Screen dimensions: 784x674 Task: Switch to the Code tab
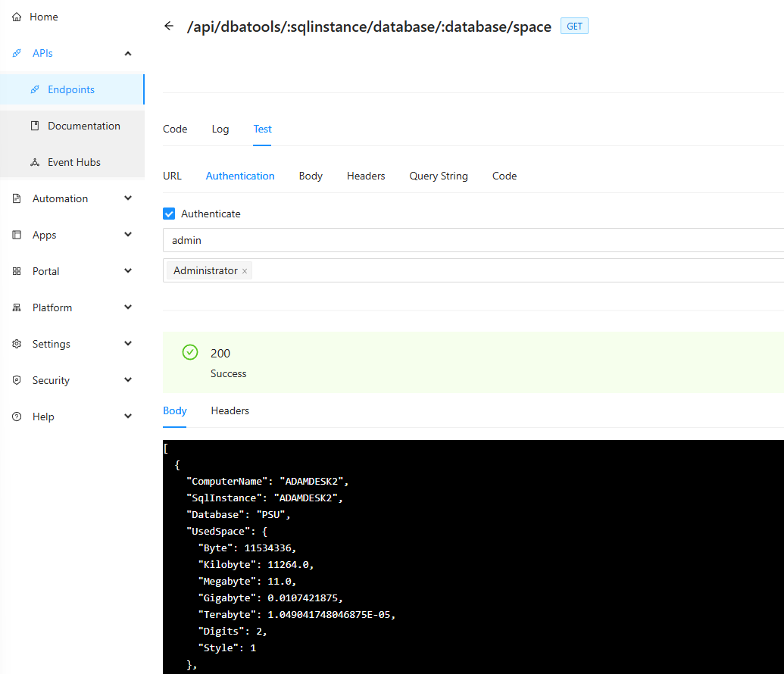click(x=175, y=129)
